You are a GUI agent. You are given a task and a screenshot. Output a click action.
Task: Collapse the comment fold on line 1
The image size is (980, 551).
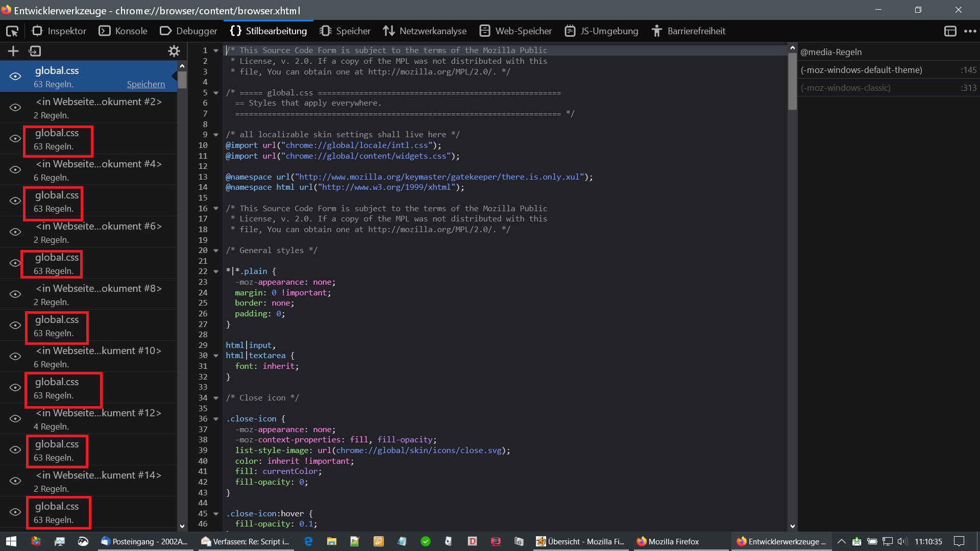coord(216,51)
